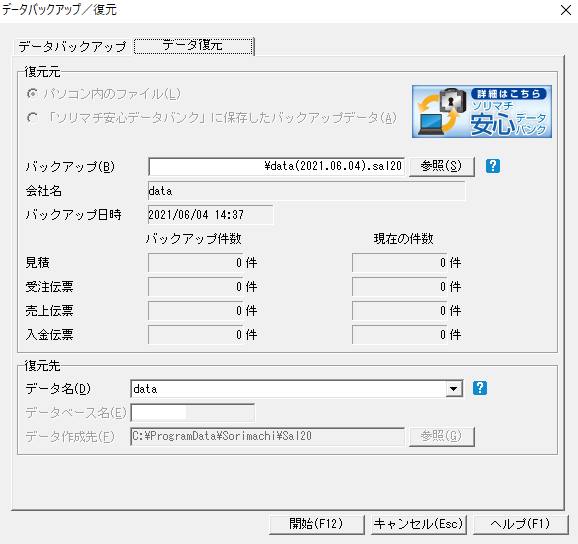Click 受注伝票 current count field

point(399,287)
